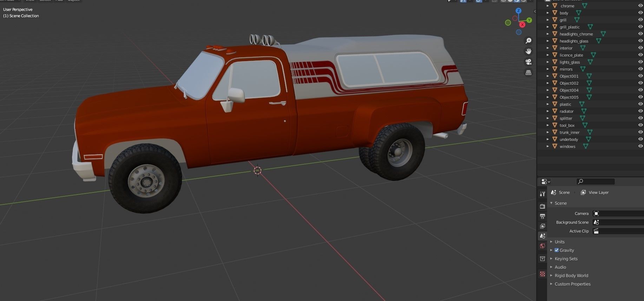This screenshot has height=301, width=644.
Task: Click the "(1) Scene Collection" viewport text
Action: click(x=21, y=16)
